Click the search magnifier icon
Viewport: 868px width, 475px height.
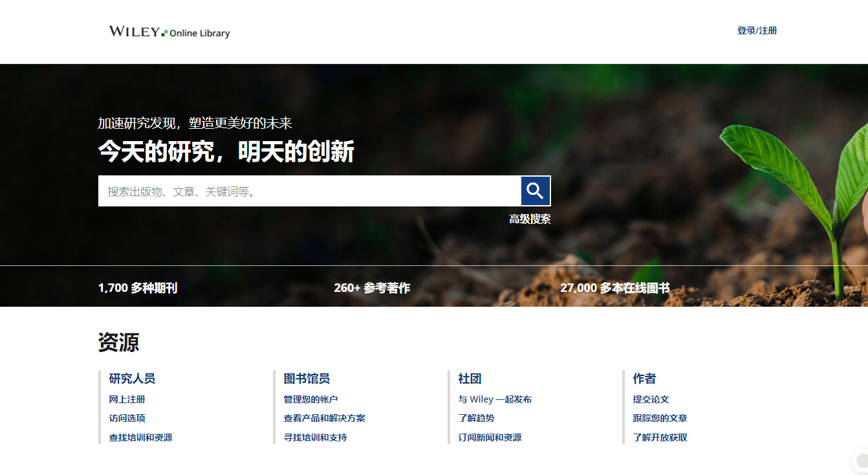coord(536,190)
